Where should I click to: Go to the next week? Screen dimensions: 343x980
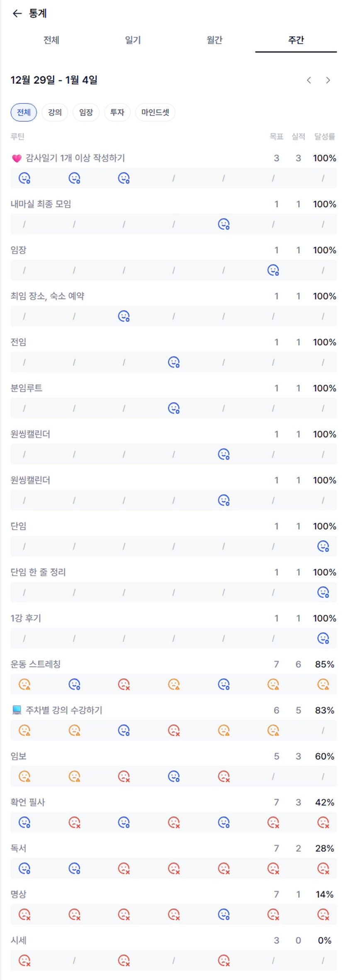point(328,80)
